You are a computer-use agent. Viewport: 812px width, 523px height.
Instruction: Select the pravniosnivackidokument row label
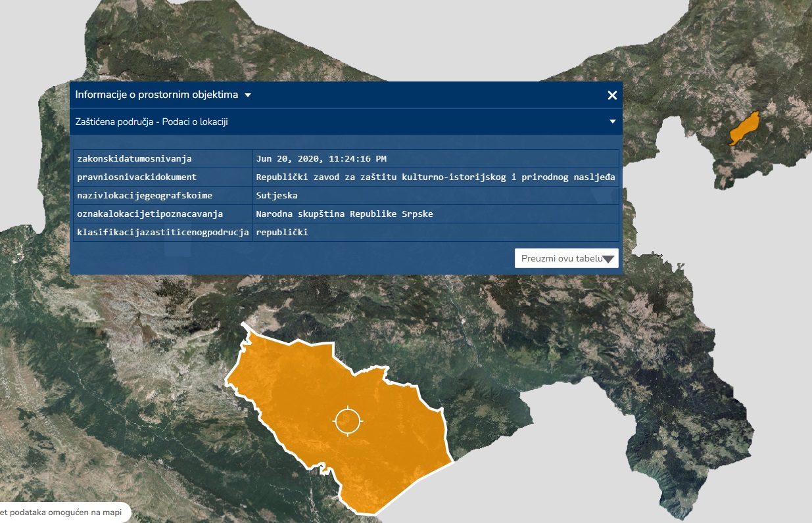pyautogui.click(x=137, y=177)
